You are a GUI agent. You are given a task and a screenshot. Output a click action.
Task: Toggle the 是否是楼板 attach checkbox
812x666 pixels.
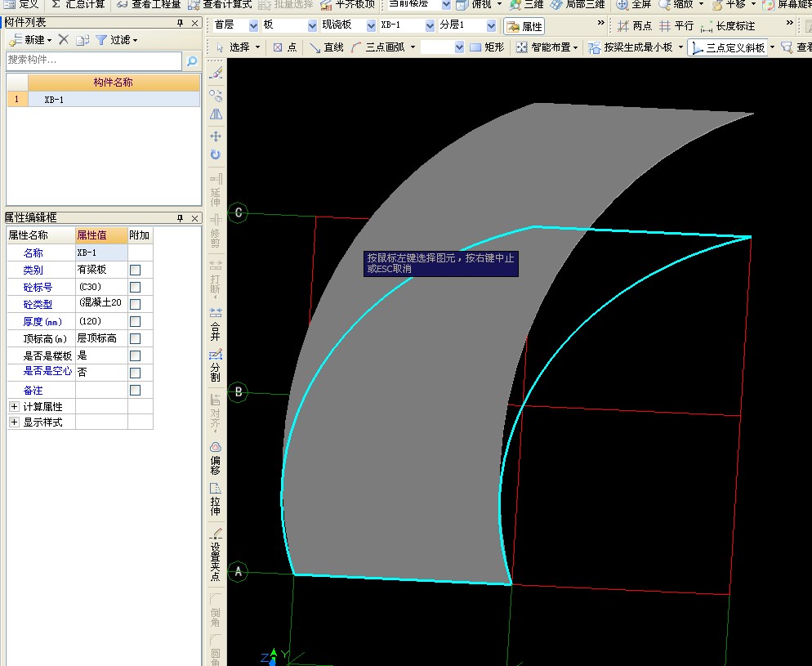[x=135, y=355]
